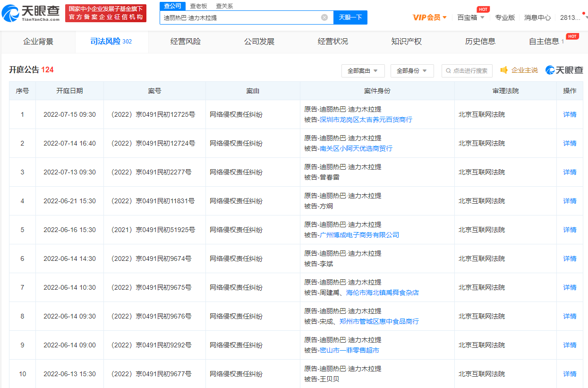Open 详情 for case 京0491民初9292号
The image size is (588, 388).
[570, 345]
